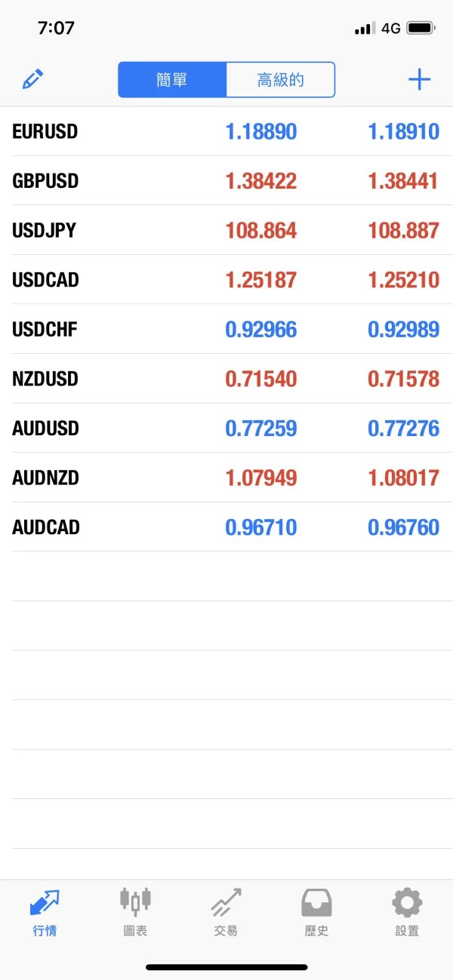The width and height of the screenshot is (453, 980).
Task: Tap the 行情 quotes arrows icon
Action: pyautogui.click(x=45, y=902)
